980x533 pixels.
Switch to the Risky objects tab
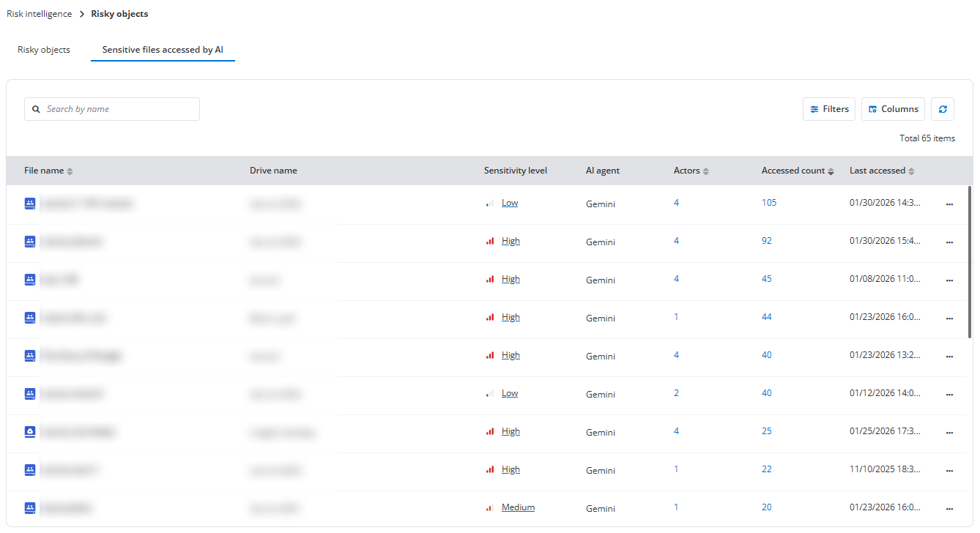coord(43,49)
